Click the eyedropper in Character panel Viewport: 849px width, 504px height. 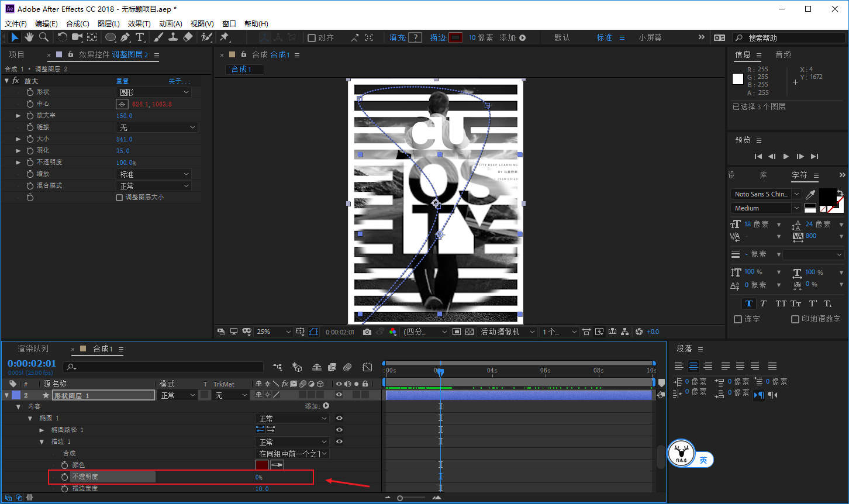pos(810,194)
